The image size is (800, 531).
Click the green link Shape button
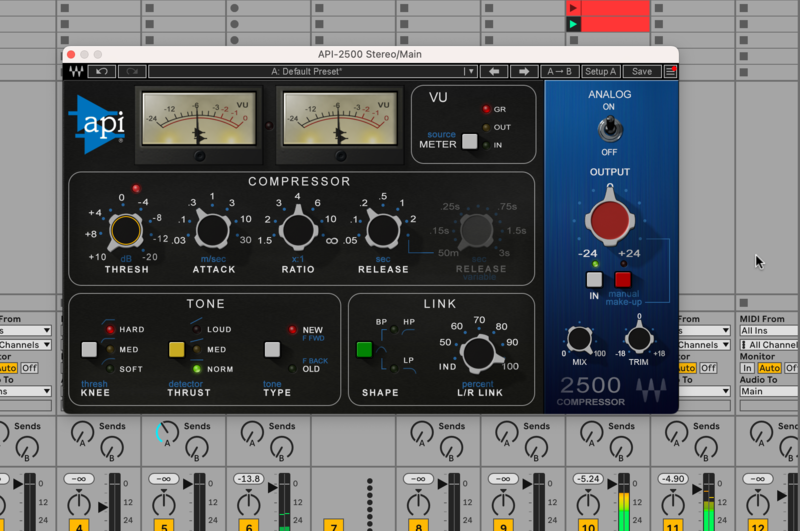click(x=364, y=349)
